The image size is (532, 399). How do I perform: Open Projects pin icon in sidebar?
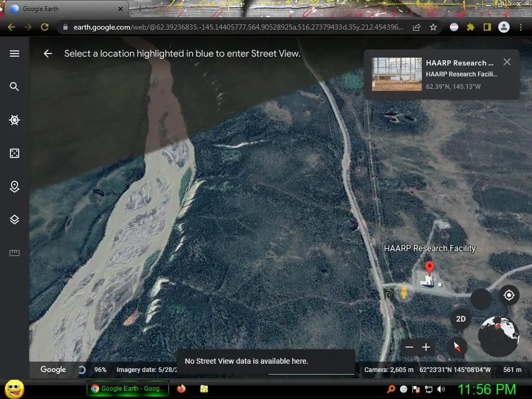click(14, 187)
